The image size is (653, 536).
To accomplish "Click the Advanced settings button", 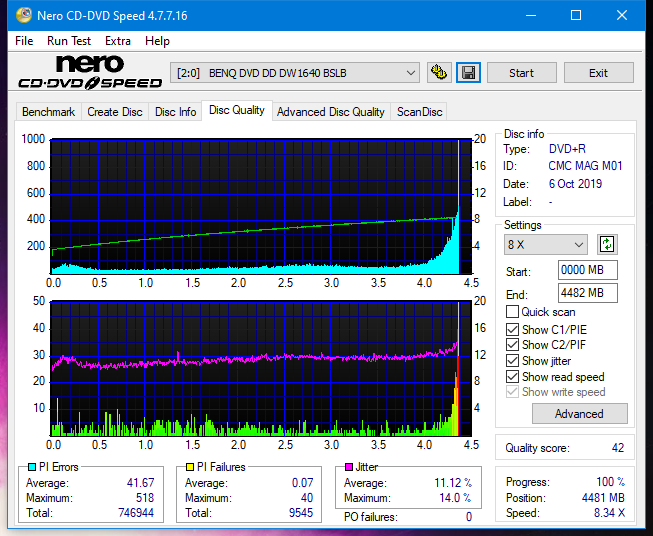I will point(579,414).
